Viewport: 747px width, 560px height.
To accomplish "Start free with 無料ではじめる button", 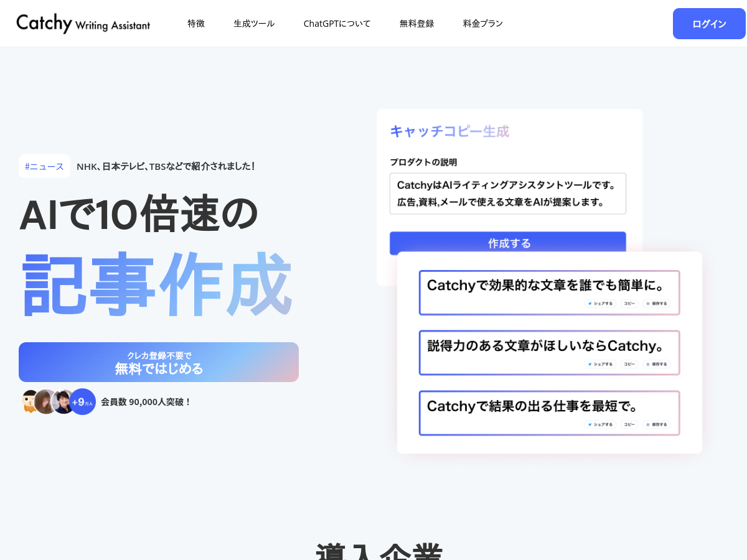I will pyautogui.click(x=159, y=362).
